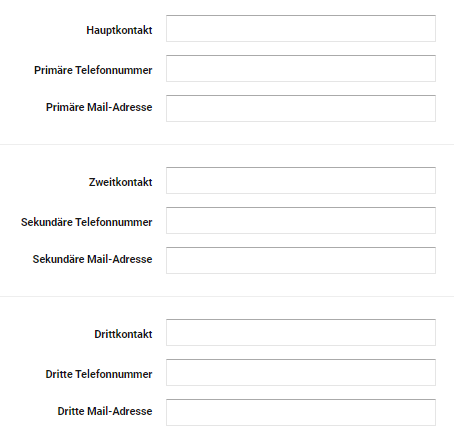Focus the Drittkontakt input field
Image resolution: width=454 pixels, height=433 pixels.
(x=301, y=333)
